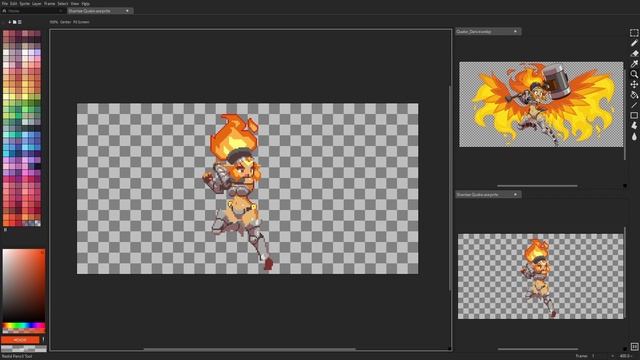This screenshot has height=360, width=640.
Task: Open the File menu
Action: 5,4
